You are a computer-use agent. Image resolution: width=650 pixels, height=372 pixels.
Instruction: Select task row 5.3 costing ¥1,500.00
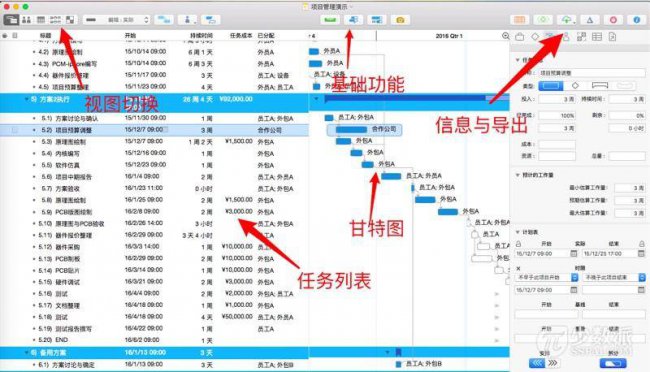(x=154, y=142)
